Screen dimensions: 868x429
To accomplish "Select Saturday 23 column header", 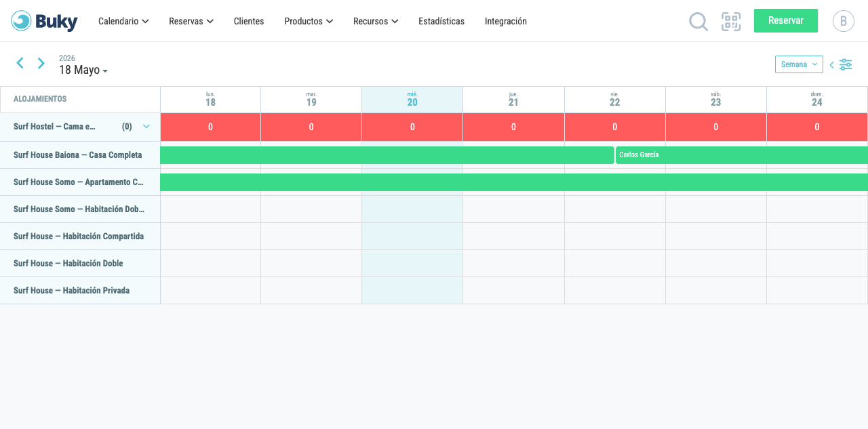I will 716,100.
